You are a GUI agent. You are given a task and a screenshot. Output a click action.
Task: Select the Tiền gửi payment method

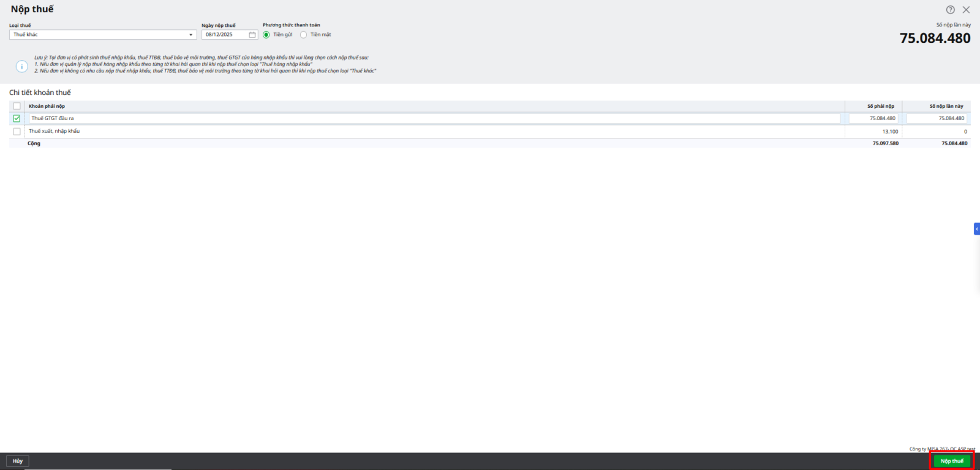point(266,35)
